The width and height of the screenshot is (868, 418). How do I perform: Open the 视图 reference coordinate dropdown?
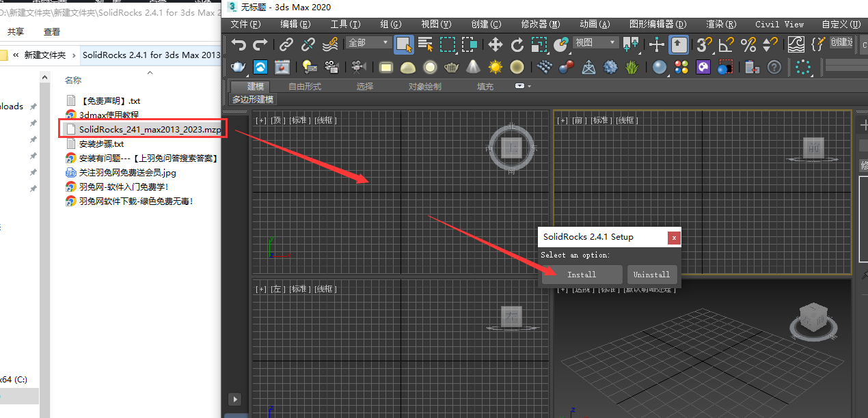596,42
